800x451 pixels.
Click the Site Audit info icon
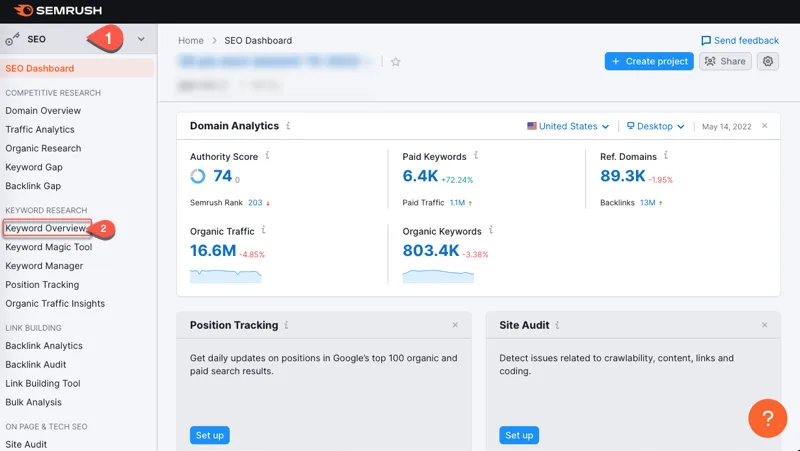pos(557,325)
